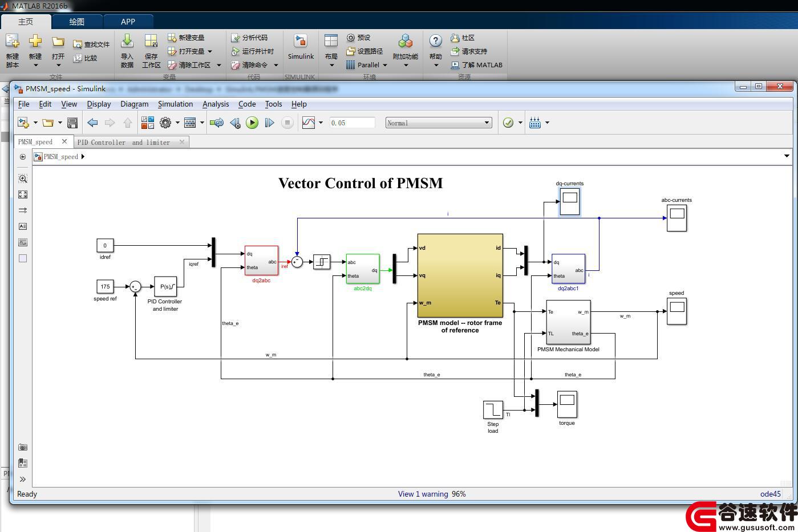Click the Area tool in the left palette

23,258
